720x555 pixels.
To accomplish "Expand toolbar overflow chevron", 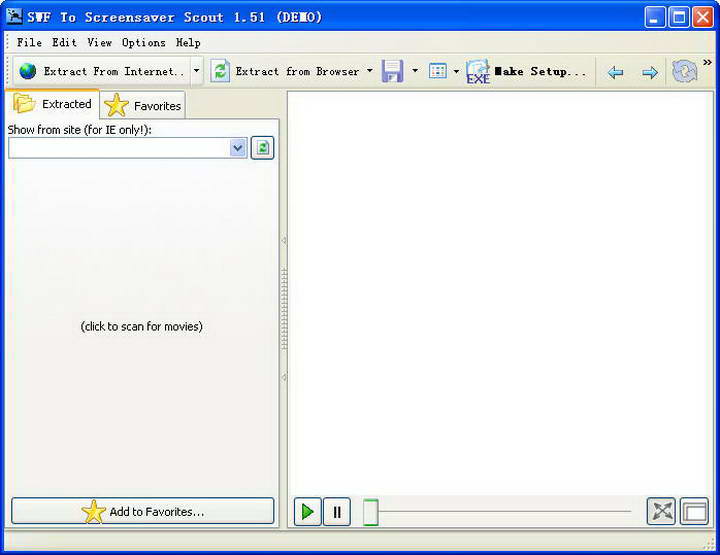I will tap(707, 62).
